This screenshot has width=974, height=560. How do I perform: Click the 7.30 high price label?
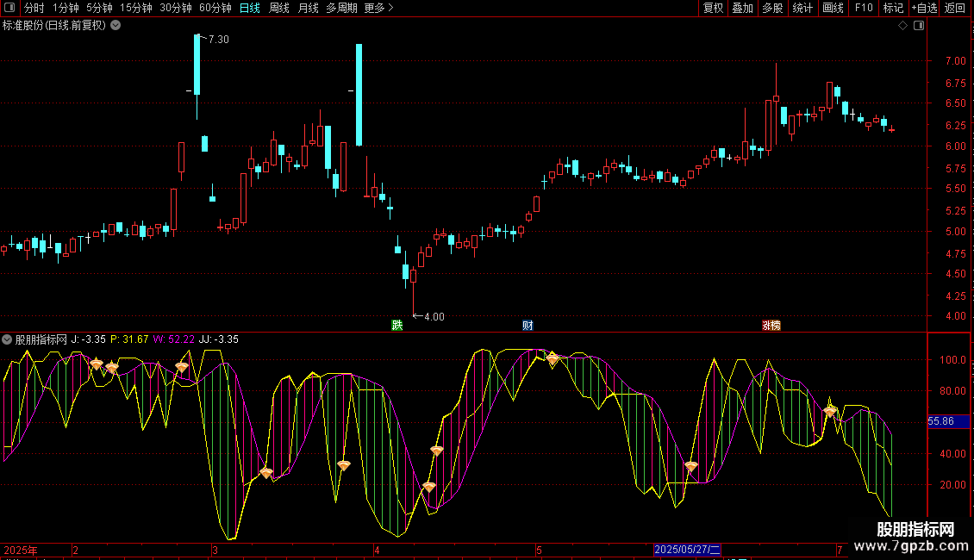219,39
